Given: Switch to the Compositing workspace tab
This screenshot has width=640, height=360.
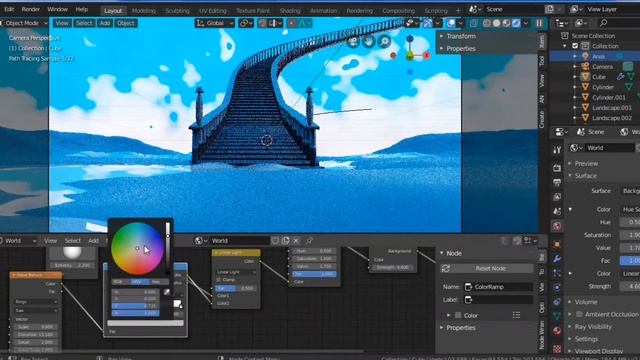Looking at the screenshot, I should tap(398, 11).
